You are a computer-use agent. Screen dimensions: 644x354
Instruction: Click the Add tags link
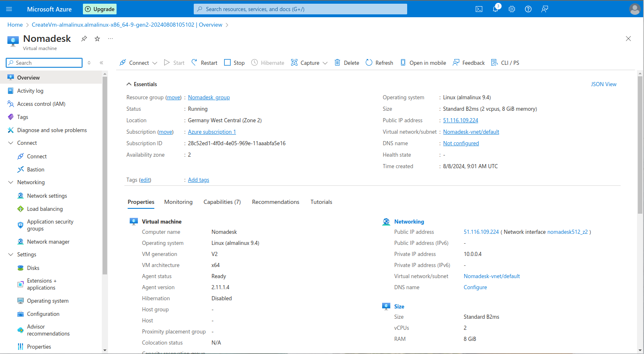199,180
